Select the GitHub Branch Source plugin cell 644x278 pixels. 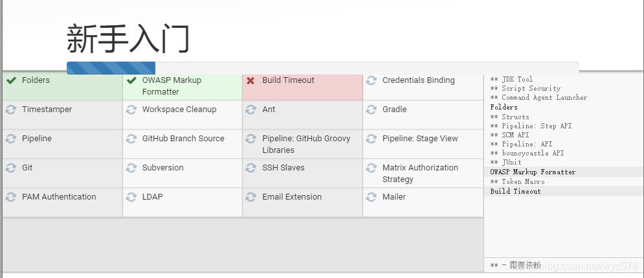[x=183, y=144]
